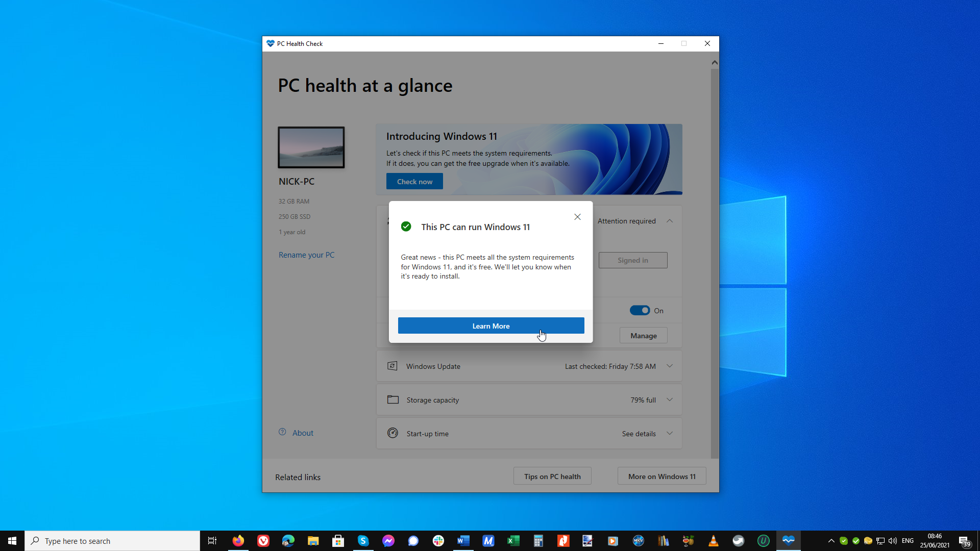This screenshot has width=980, height=551.
Task: Open Microsoft Word from taskbar
Action: 463,540
